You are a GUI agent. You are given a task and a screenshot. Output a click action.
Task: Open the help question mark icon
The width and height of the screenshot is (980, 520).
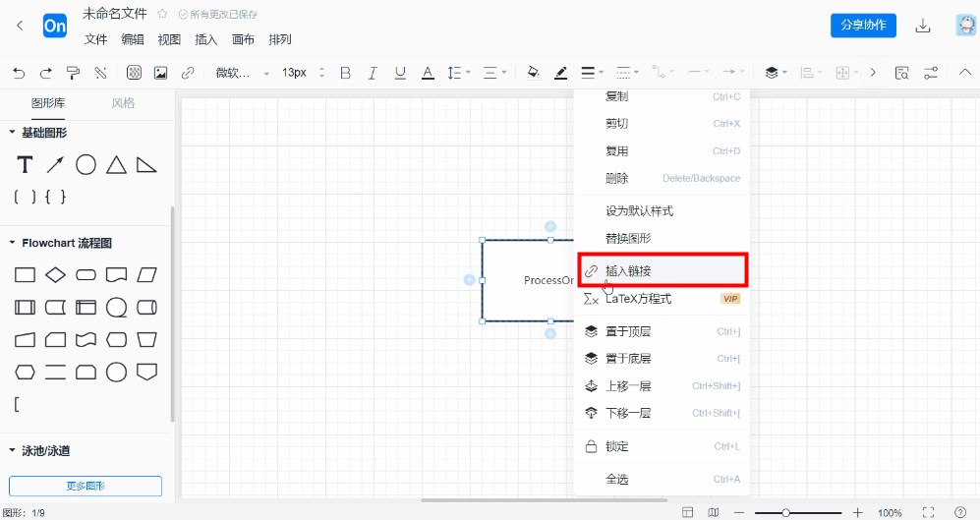pyautogui.click(x=960, y=512)
